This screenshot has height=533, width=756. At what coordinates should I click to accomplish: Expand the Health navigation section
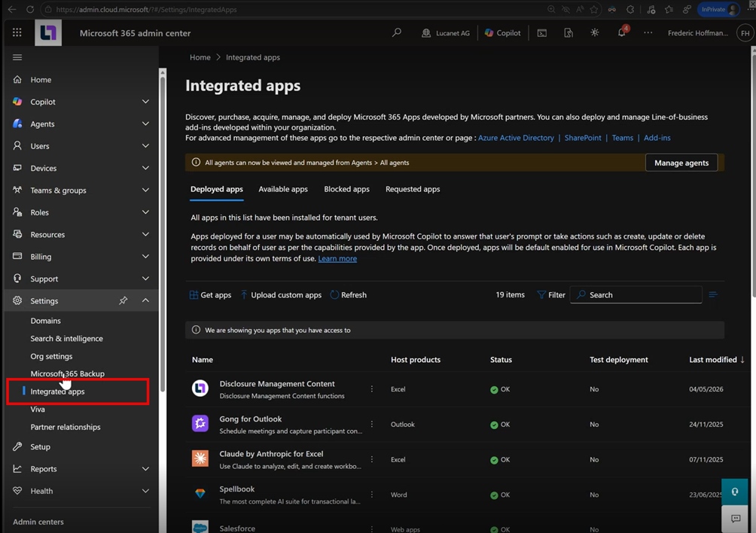tap(145, 491)
